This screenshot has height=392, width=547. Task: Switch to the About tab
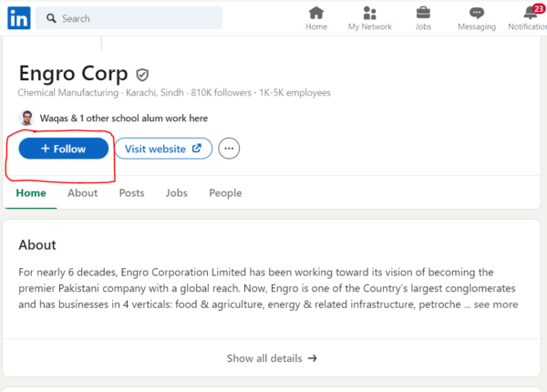pyautogui.click(x=83, y=193)
